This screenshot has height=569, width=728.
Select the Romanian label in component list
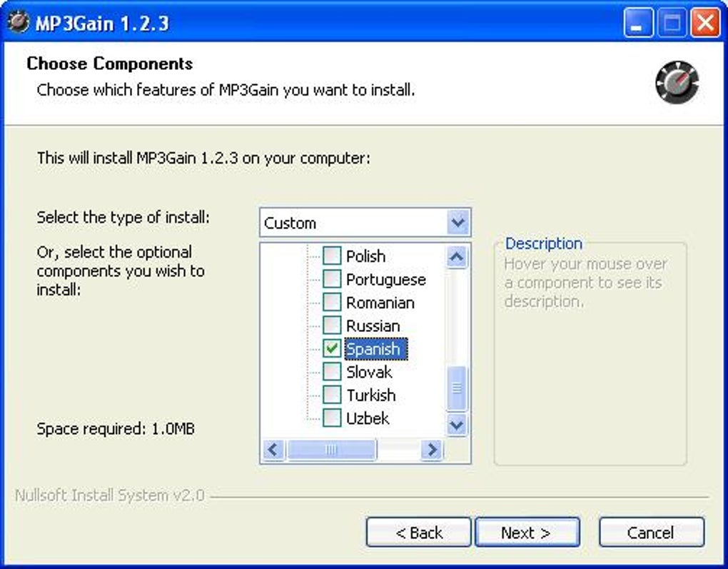380,303
